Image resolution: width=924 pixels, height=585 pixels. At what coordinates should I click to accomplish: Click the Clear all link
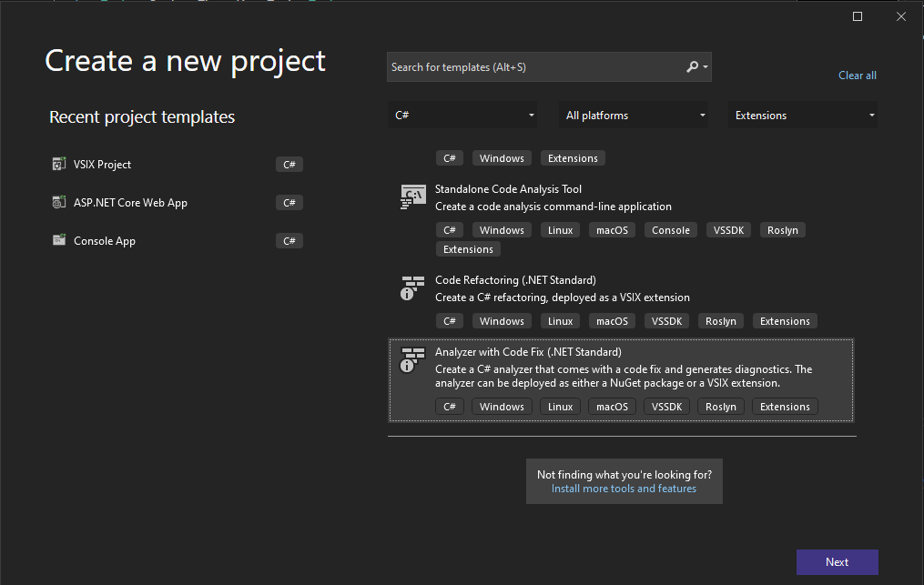(x=857, y=75)
